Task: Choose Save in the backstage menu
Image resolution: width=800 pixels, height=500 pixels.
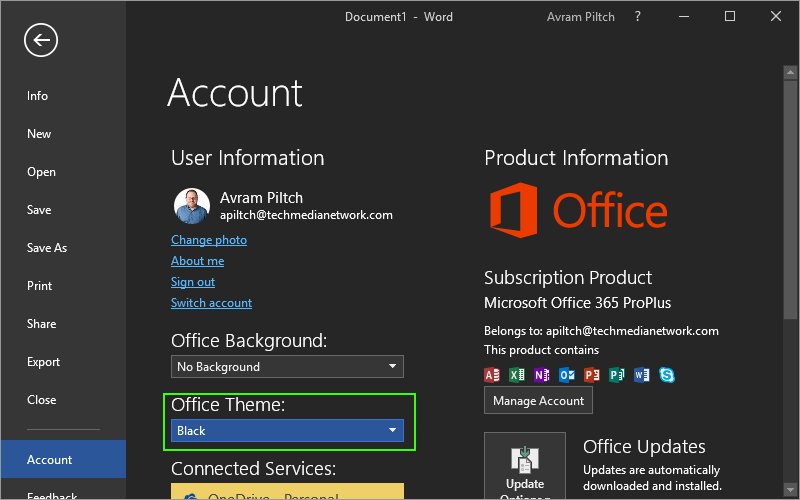Action: coord(39,210)
